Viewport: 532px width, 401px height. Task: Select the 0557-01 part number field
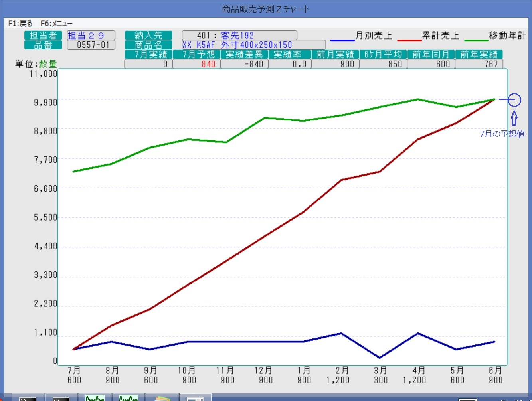point(91,45)
